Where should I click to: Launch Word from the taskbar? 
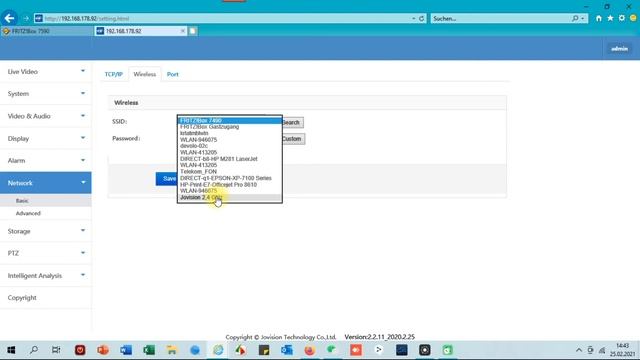pos(126,350)
